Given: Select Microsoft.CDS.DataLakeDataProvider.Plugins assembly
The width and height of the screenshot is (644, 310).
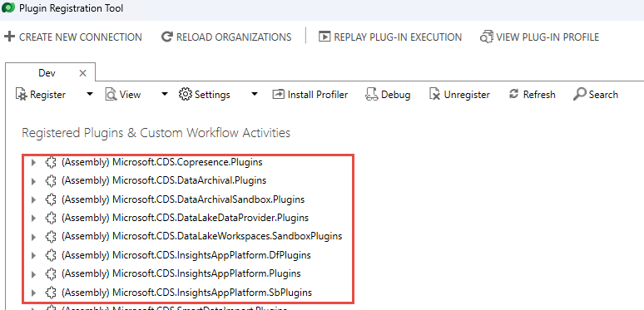Looking at the screenshot, I should click(185, 218).
